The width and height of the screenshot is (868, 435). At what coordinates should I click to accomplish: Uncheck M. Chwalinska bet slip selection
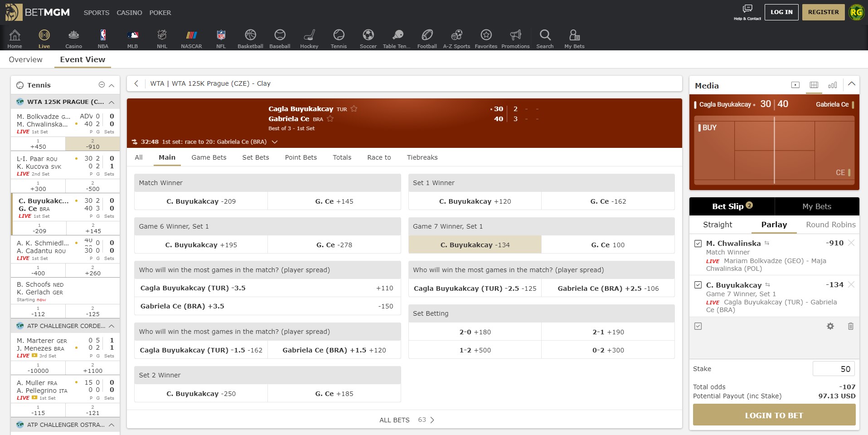tap(698, 244)
